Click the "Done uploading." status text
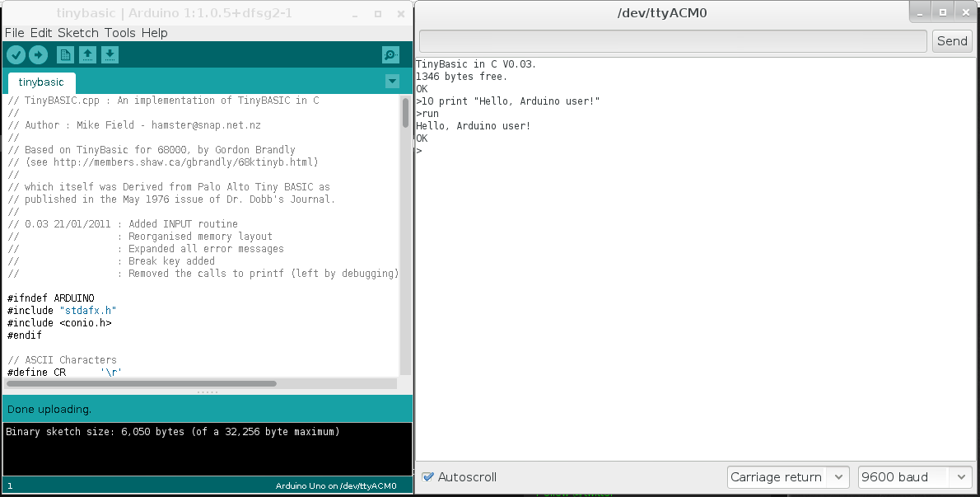The height and width of the screenshot is (497, 980). pyautogui.click(x=49, y=410)
